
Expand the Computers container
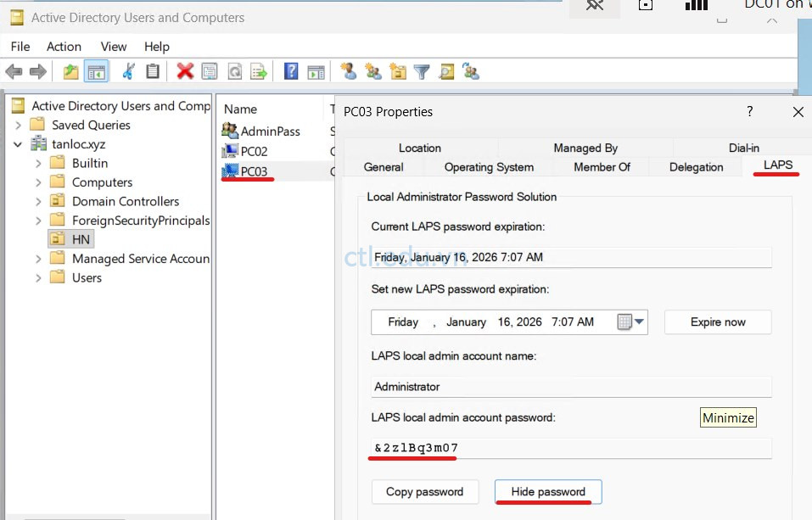click(x=36, y=182)
